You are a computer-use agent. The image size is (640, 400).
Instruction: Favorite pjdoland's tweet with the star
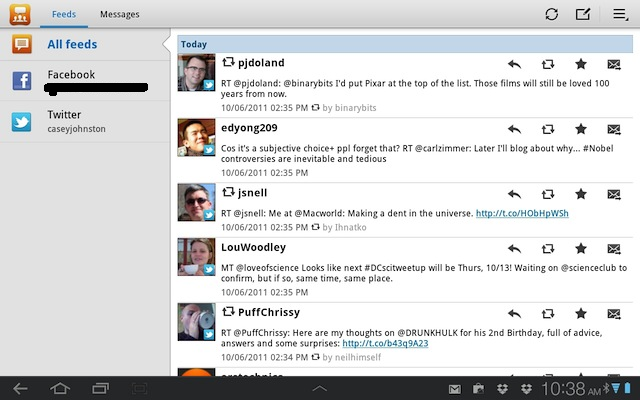581,64
